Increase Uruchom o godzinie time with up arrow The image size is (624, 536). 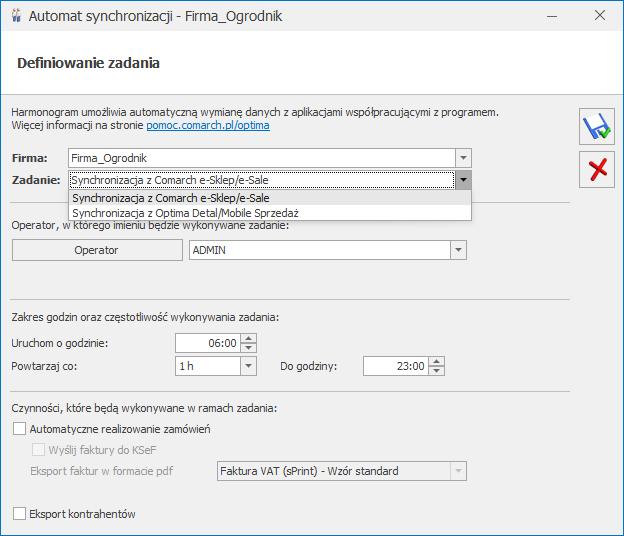pyautogui.click(x=249, y=338)
